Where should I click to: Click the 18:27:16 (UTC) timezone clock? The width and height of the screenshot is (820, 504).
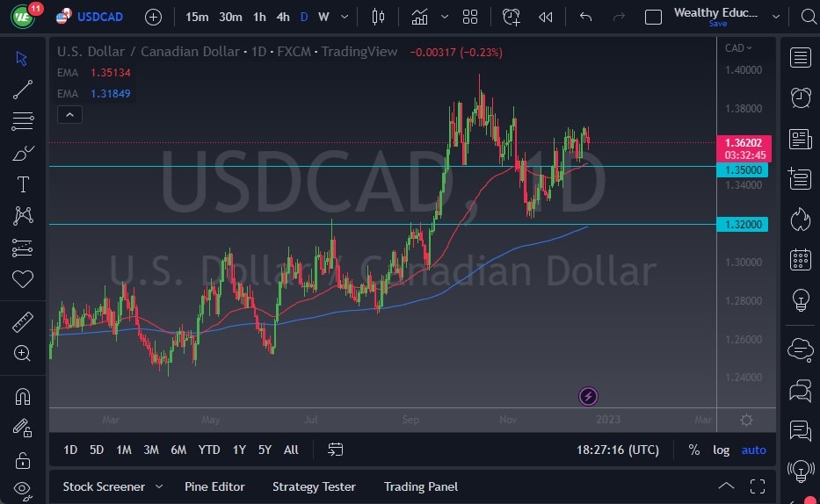(x=618, y=450)
